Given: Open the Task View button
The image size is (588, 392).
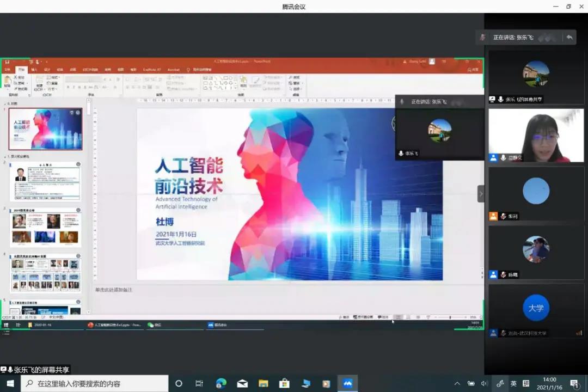Looking at the screenshot, I should point(199,383).
